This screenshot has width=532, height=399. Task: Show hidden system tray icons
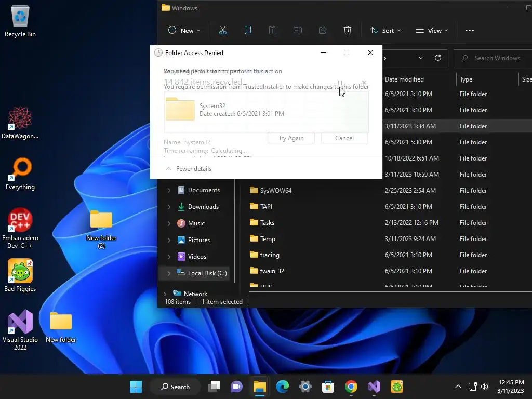[x=458, y=387]
